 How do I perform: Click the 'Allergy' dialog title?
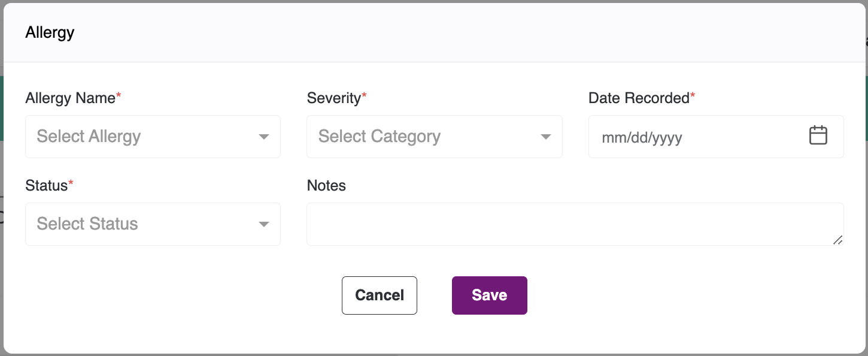[x=50, y=32]
